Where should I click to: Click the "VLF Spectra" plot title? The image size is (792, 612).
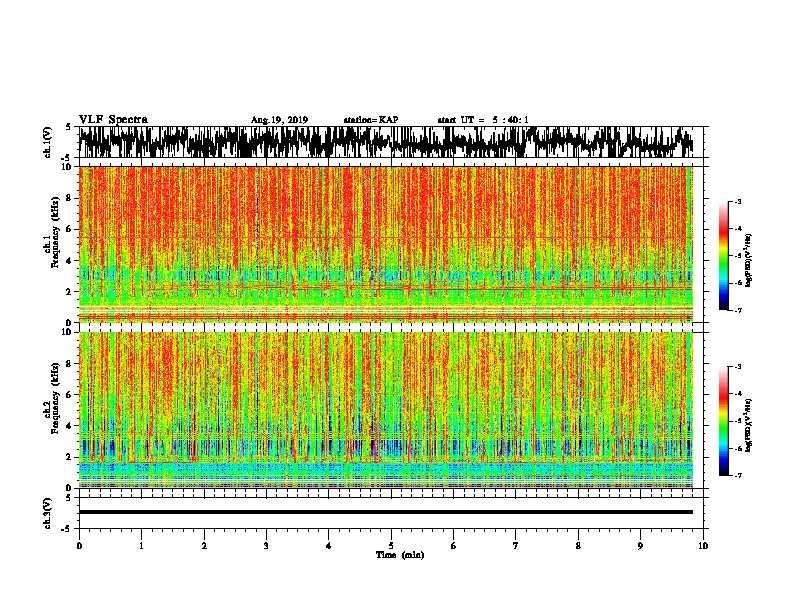[113, 120]
